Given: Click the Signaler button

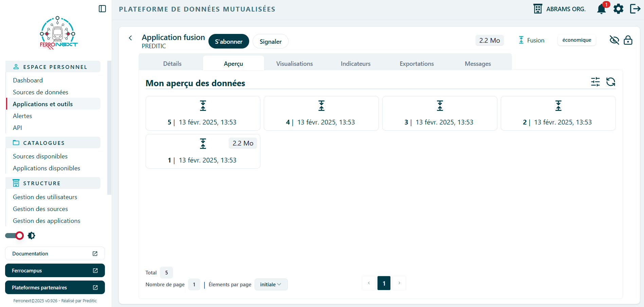Looking at the screenshot, I should [271, 41].
